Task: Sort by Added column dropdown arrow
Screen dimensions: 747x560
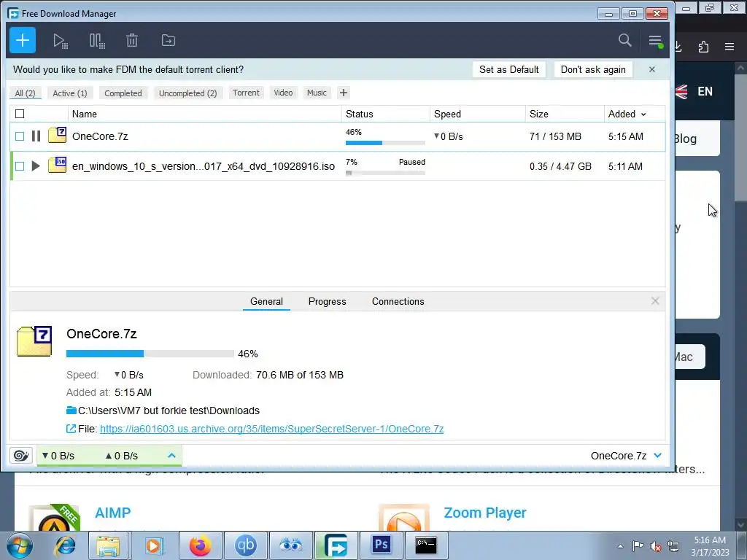Action: (x=643, y=114)
